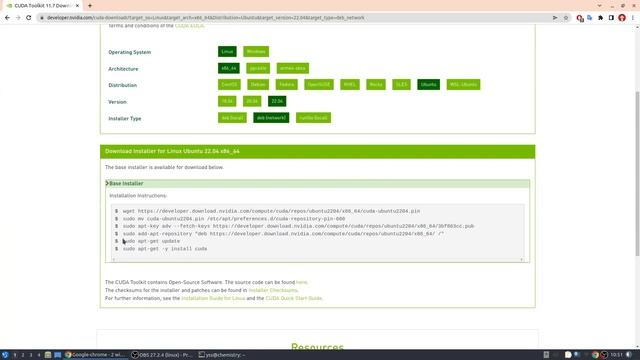The height and width of the screenshot is (360, 640).
Task: Click the 'sudo add-apt-repository' command line
Action: 283,234
